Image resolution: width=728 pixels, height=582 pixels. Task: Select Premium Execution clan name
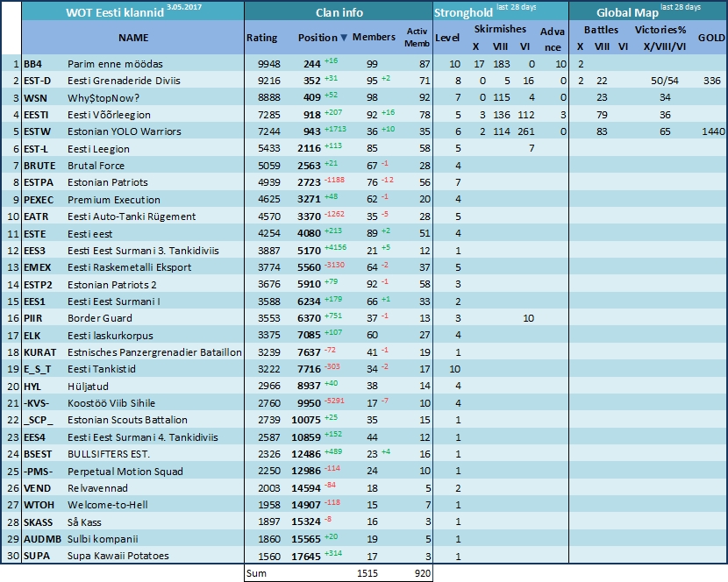114,200
